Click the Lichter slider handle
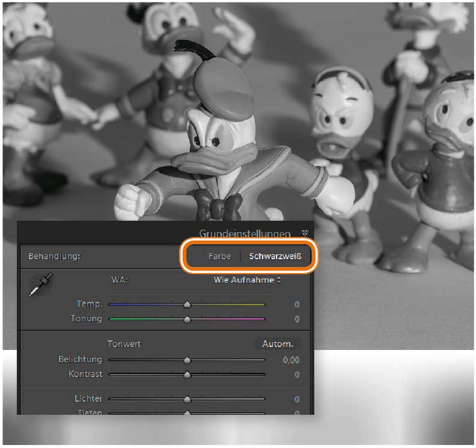Viewport: 476px width, 448px height. (x=188, y=399)
